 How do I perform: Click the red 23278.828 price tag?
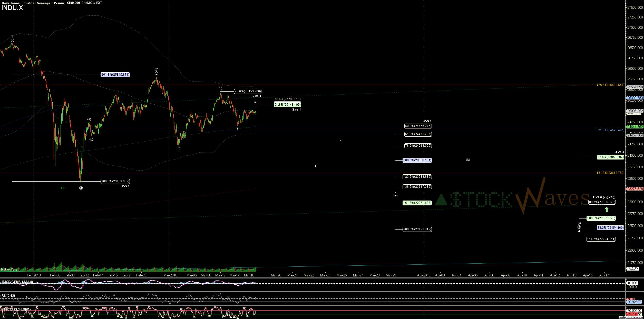[x=635, y=189]
